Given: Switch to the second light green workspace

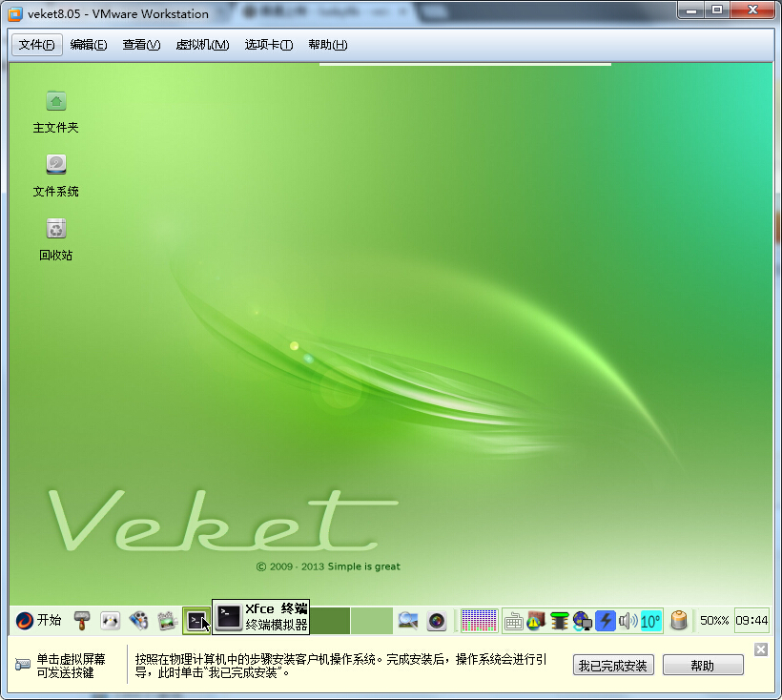Looking at the screenshot, I should tap(372, 621).
